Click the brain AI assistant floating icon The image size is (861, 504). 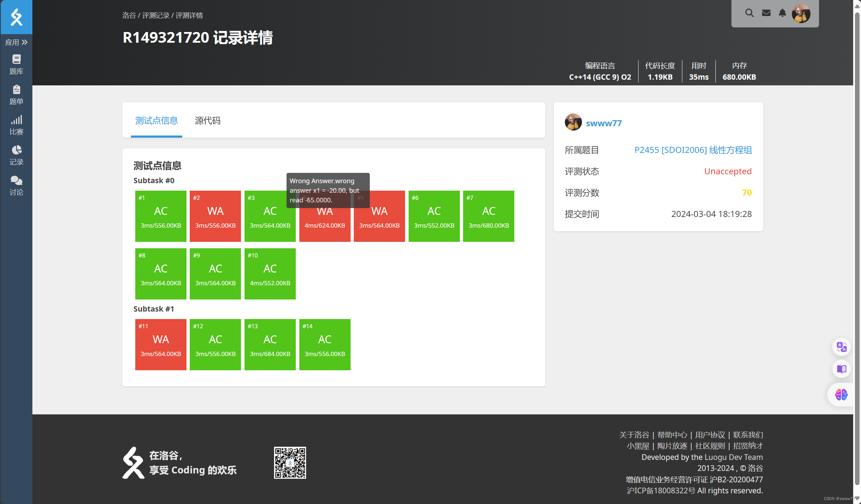tap(841, 394)
